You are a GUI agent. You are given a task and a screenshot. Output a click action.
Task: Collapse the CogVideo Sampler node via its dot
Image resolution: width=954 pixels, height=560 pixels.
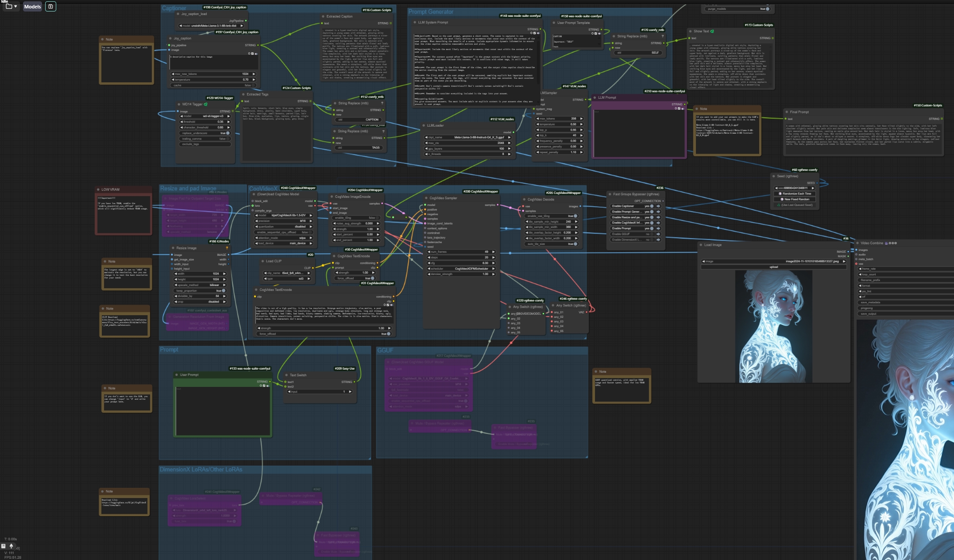[426, 198]
